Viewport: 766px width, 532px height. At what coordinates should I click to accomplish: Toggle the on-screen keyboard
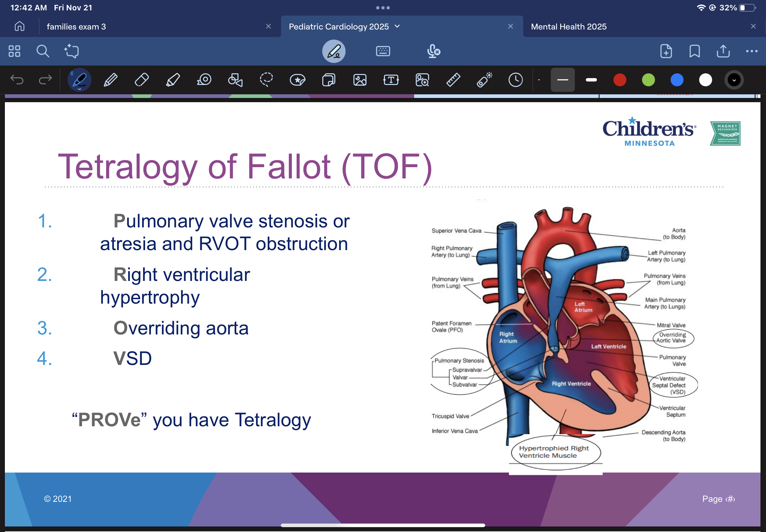pos(382,51)
